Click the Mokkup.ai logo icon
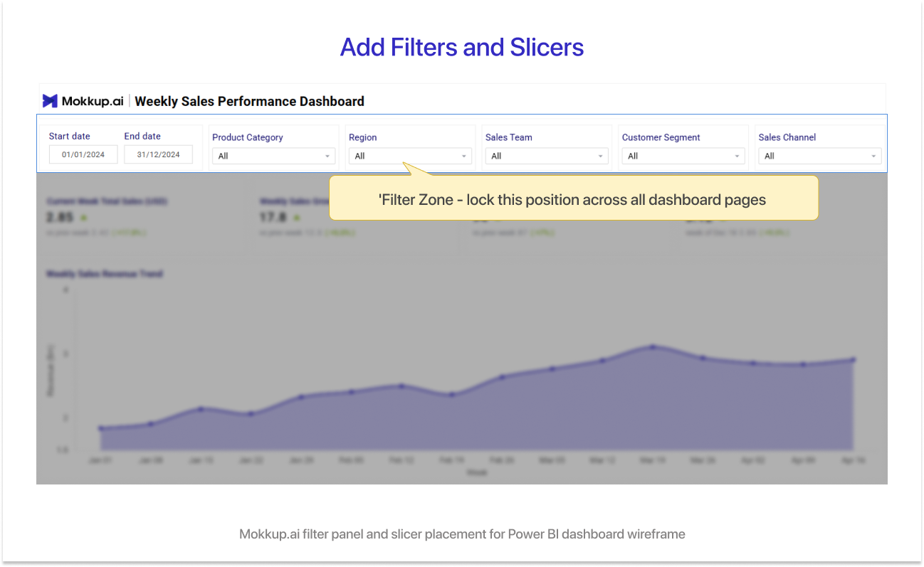This screenshot has width=924, height=567. [50, 101]
